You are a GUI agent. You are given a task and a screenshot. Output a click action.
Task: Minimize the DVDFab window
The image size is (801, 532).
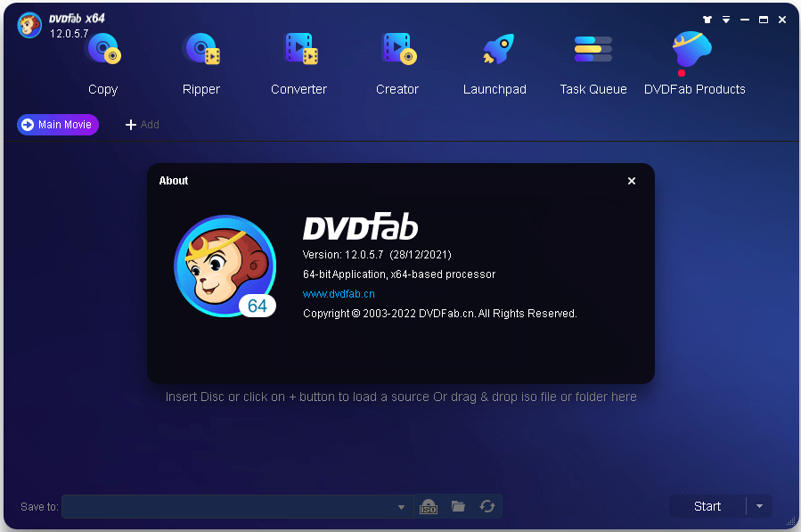tap(745, 20)
